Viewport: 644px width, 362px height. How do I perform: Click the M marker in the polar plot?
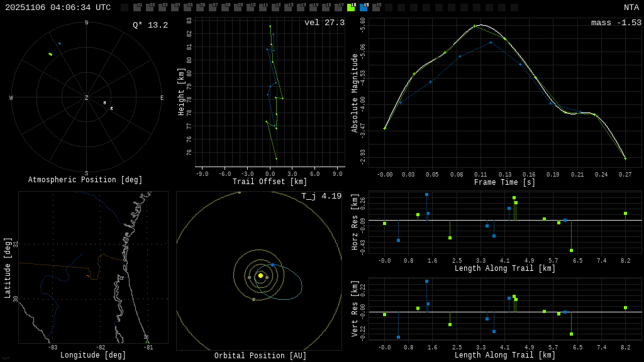(105, 103)
